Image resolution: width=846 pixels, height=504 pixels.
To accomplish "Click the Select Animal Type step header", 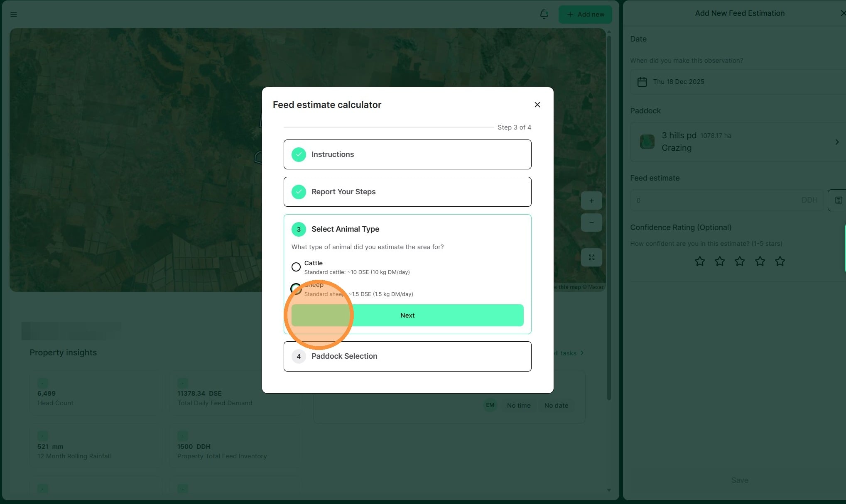I will pyautogui.click(x=345, y=229).
